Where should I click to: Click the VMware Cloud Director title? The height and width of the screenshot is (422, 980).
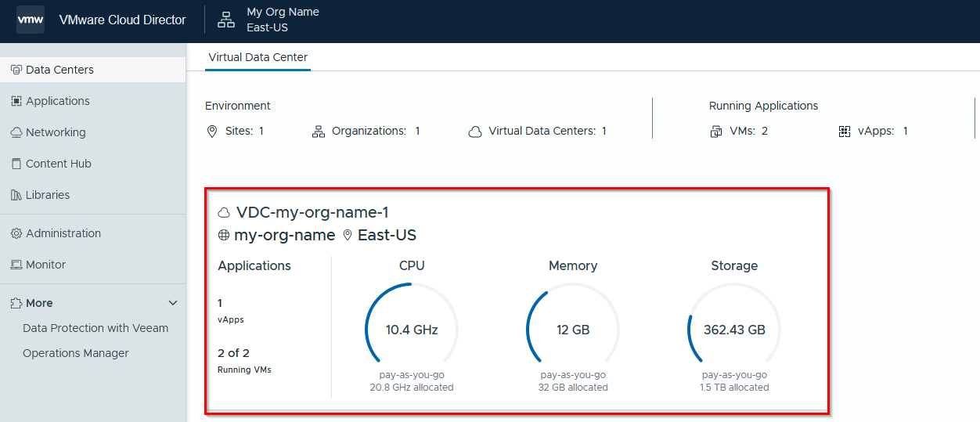tap(123, 20)
